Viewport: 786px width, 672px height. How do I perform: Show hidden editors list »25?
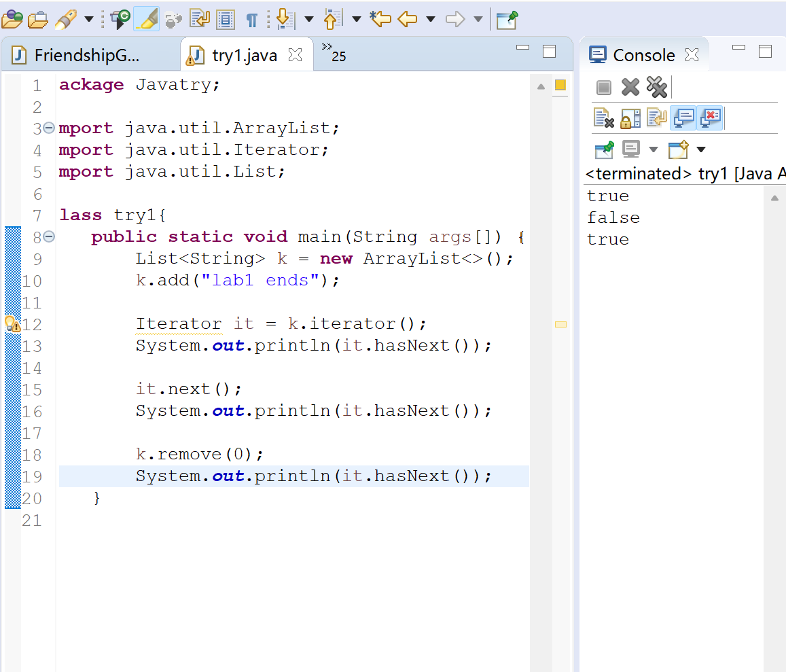[x=334, y=52]
